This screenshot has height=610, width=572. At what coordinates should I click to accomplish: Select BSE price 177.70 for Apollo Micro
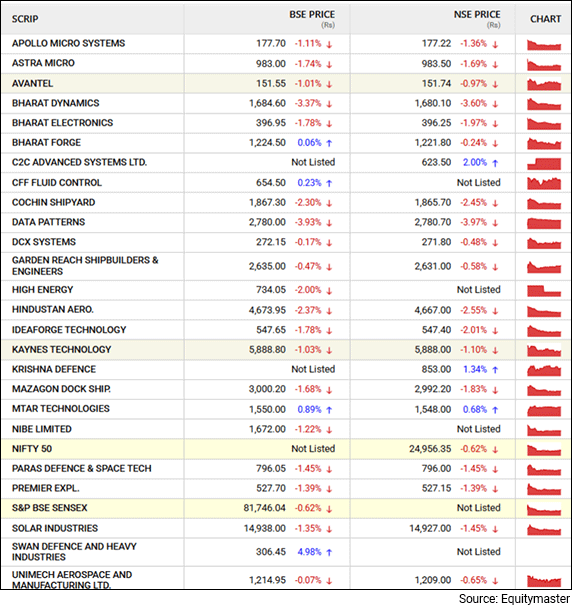pos(271,43)
